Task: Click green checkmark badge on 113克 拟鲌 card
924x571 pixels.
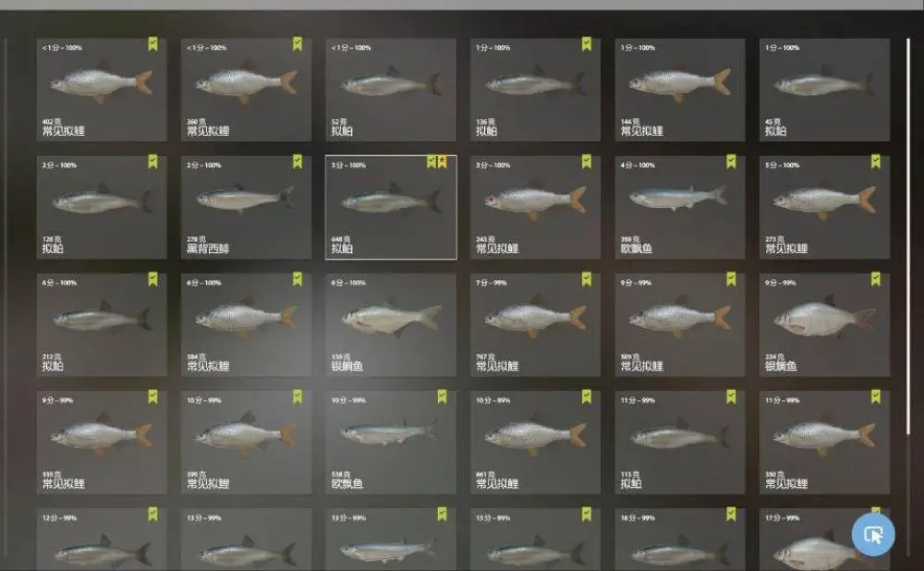Action: tap(731, 396)
